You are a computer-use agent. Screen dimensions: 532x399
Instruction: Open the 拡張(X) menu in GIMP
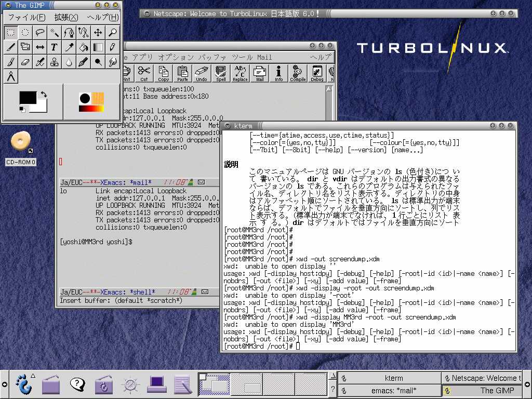click(x=66, y=17)
